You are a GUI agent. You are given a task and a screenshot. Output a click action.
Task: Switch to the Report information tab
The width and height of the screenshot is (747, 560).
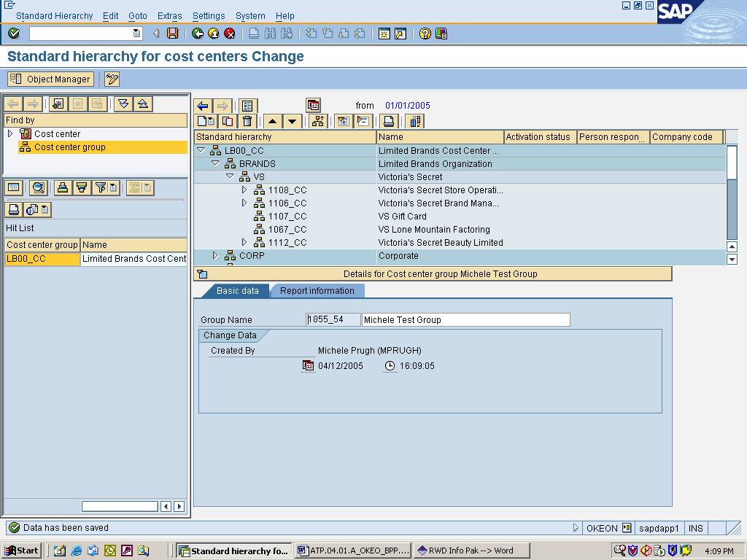(x=317, y=291)
